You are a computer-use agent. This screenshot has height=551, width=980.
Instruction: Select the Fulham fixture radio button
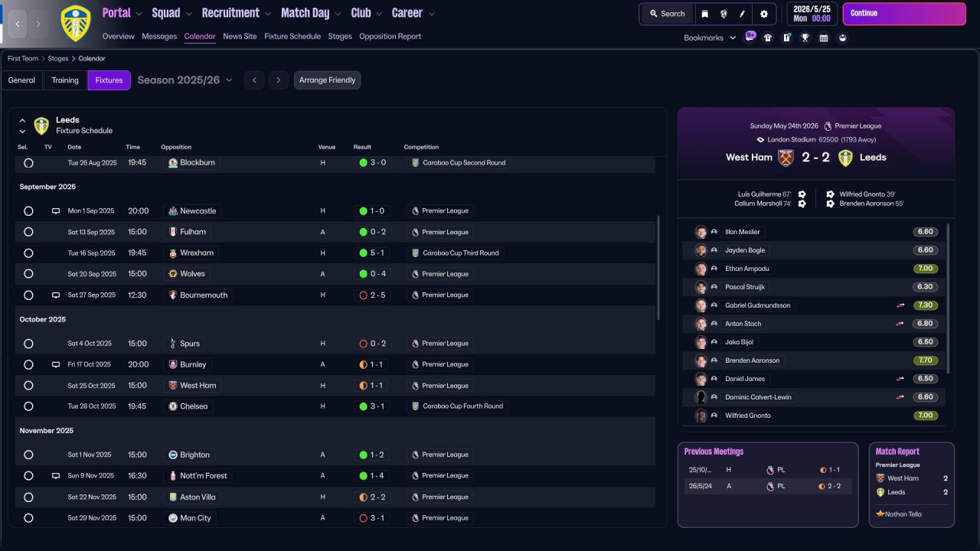28,232
